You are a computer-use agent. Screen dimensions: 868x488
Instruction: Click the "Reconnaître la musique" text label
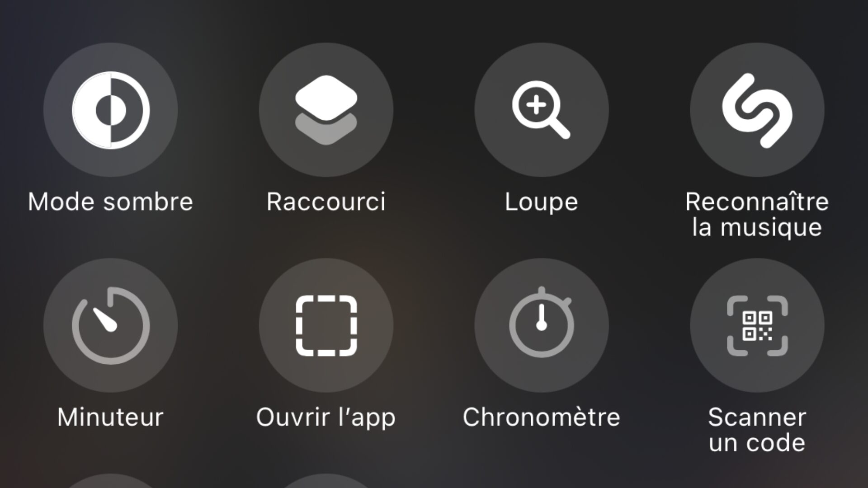tap(757, 215)
